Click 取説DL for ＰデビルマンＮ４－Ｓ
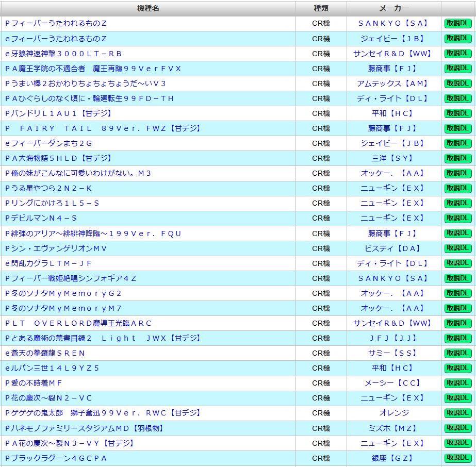Screen dimensions: 476x467 click(458, 218)
